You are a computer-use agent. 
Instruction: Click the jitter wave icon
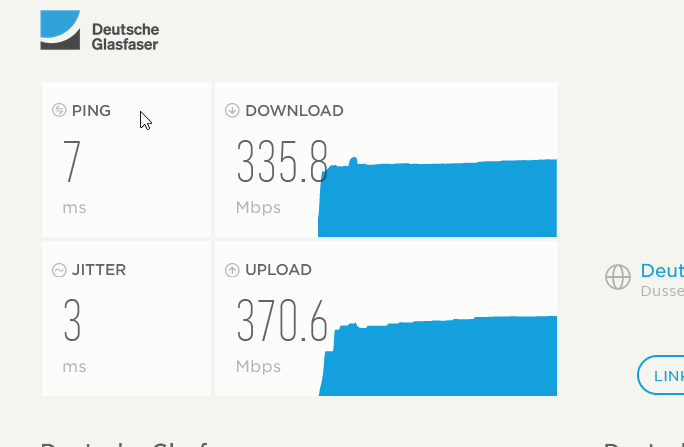pyautogui.click(x=59, y=270)
